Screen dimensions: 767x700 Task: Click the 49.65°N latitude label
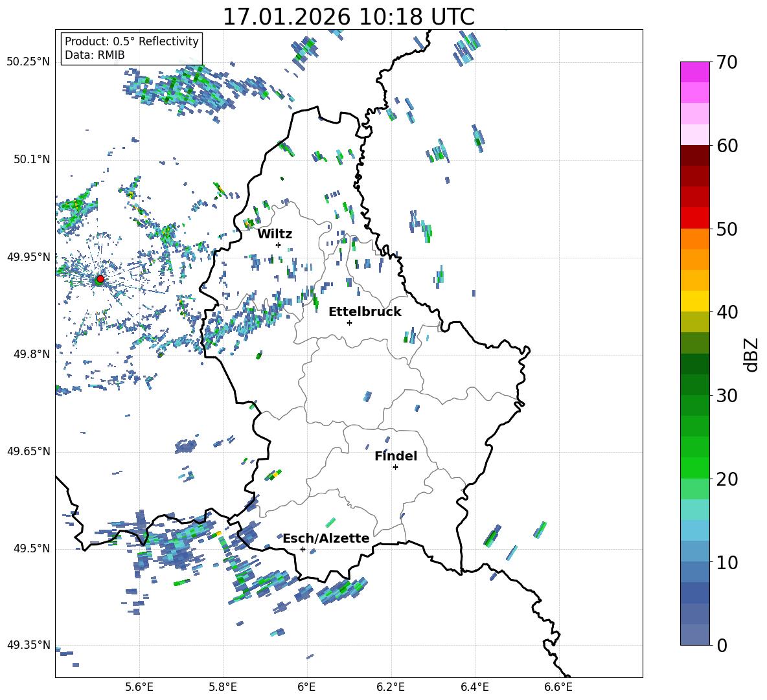point(29,451)
